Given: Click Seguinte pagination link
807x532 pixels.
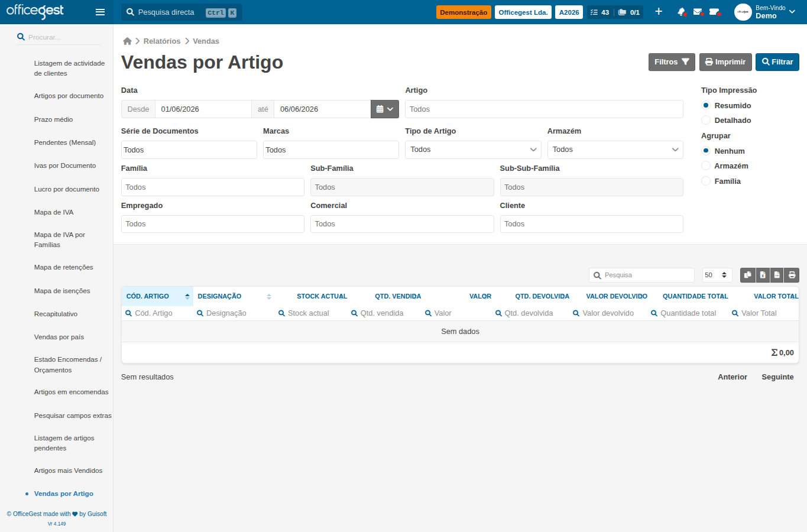Looking at the screenshot, I should coord(777,377).
